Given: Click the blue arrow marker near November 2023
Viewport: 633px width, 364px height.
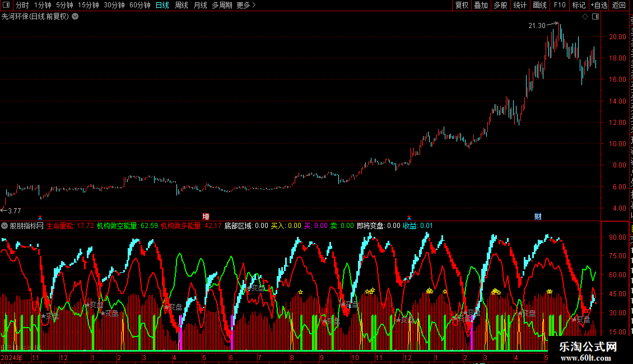Looking at the screenshot, I should coord(40,217).
